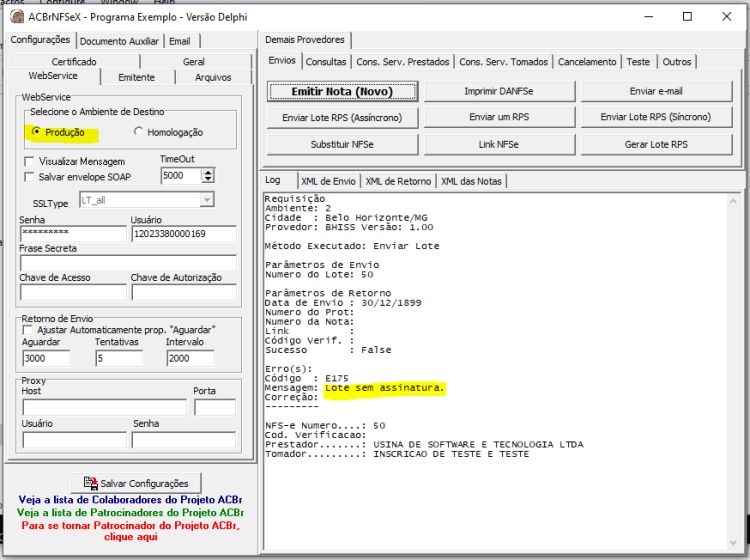View the XML de Retorno tab
Viewport: 750px width, 560px height.
[398, 181]
